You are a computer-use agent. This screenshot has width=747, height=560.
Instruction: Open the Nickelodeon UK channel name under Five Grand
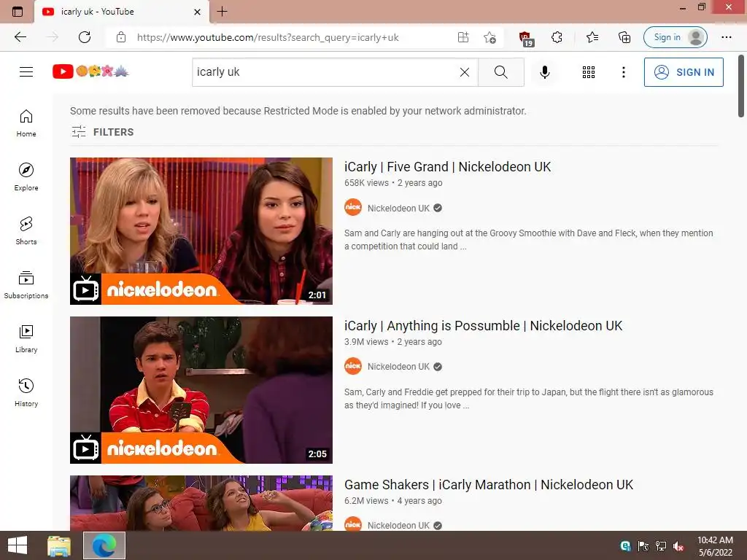(x=398, y=208)
